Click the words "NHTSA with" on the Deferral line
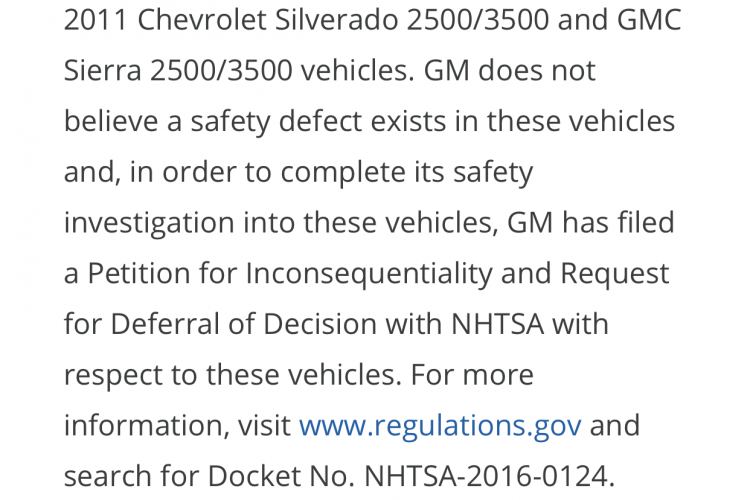The width and height of the screenshot is (750, 500). click(x=529, y=324)
